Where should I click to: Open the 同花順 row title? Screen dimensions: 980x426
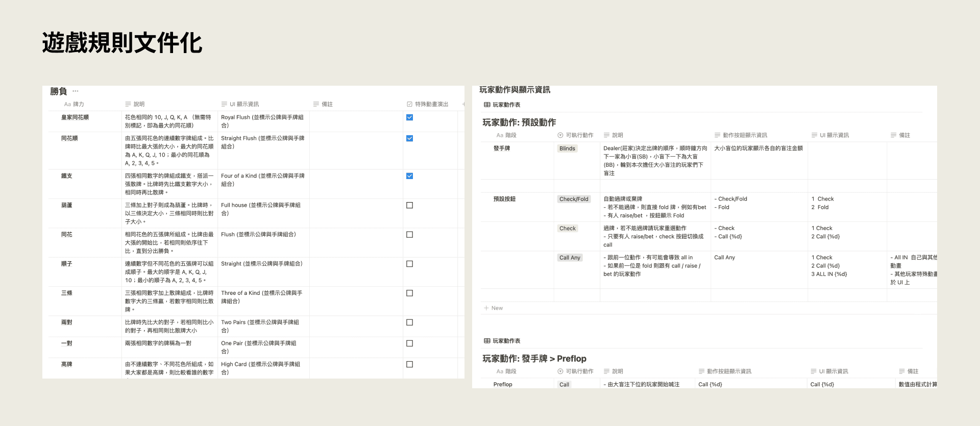(69, 138)
